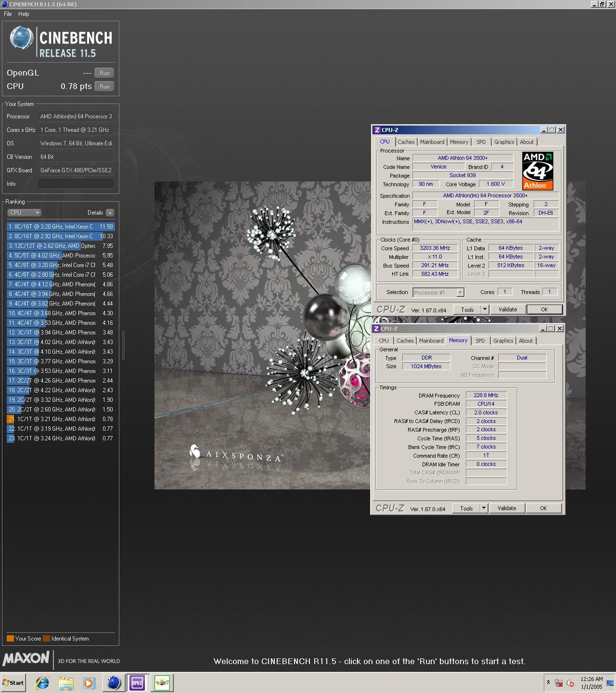616x693 pixels.
Task: Select ranking entry 10 4C/4T 3.68 GHz
Action: click(61, 313)
